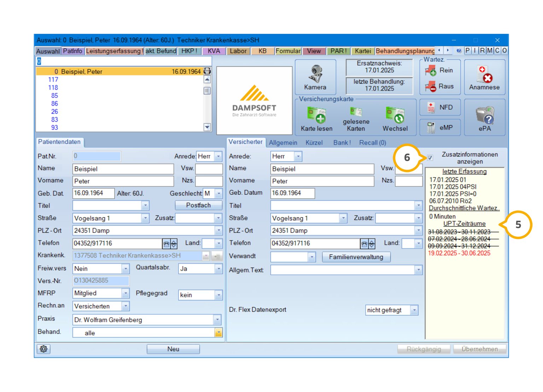Expand the patient Anrede dropdown
The image size is (543, 392).
pyautogui.click(x=218, y=156)
